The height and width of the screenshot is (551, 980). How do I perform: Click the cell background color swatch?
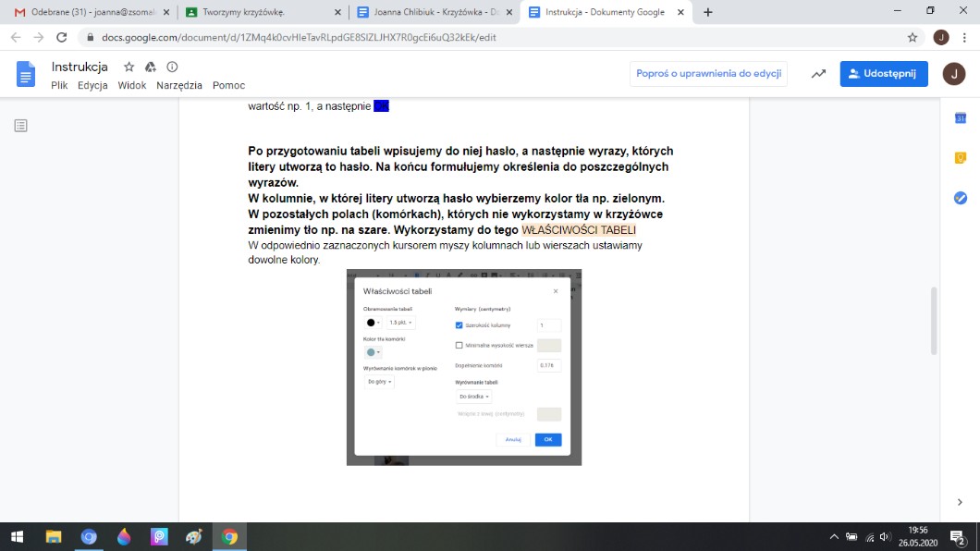pos(372,352)
